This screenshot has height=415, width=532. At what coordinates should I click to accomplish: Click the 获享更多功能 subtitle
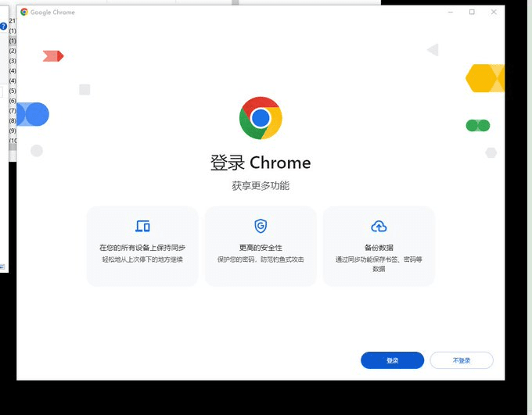tap(261, 186)
